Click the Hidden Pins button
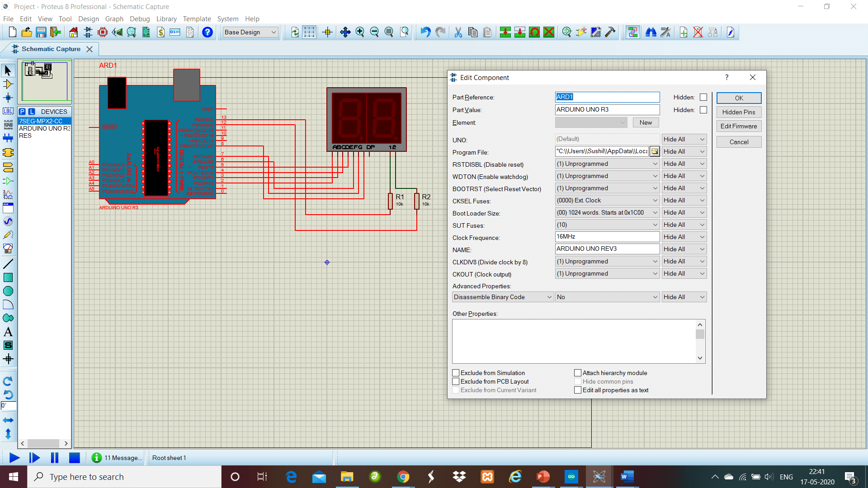868x488 pixels. click(x=739, y=112)
